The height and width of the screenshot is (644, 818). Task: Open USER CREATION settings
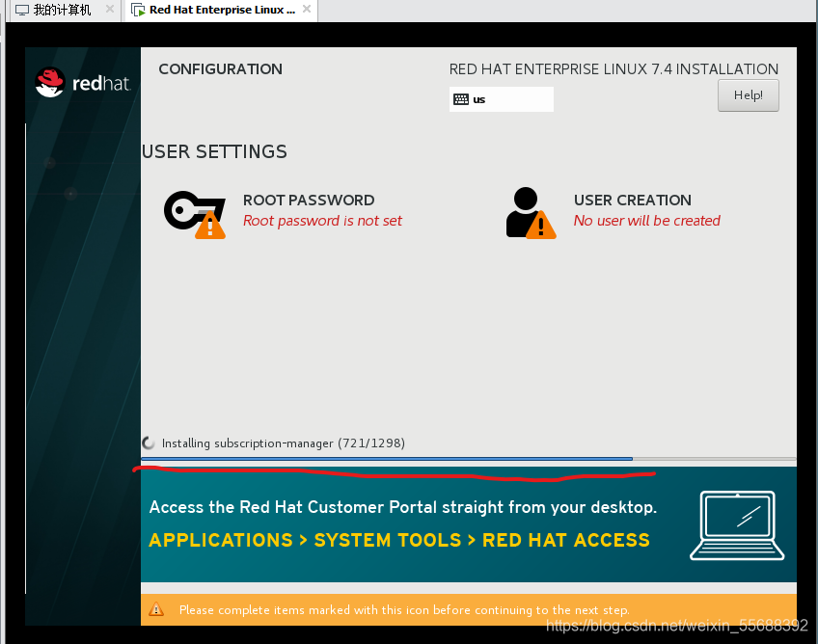click(613, 213)
